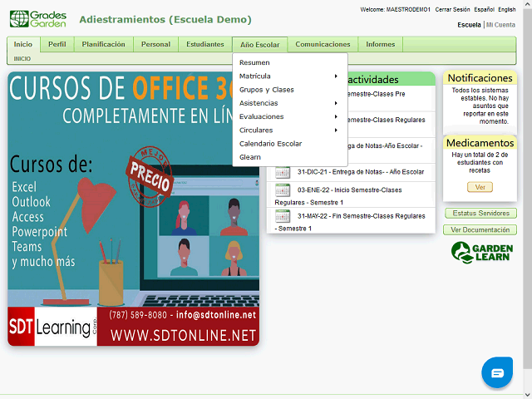Switch language to English

[507, 9]
